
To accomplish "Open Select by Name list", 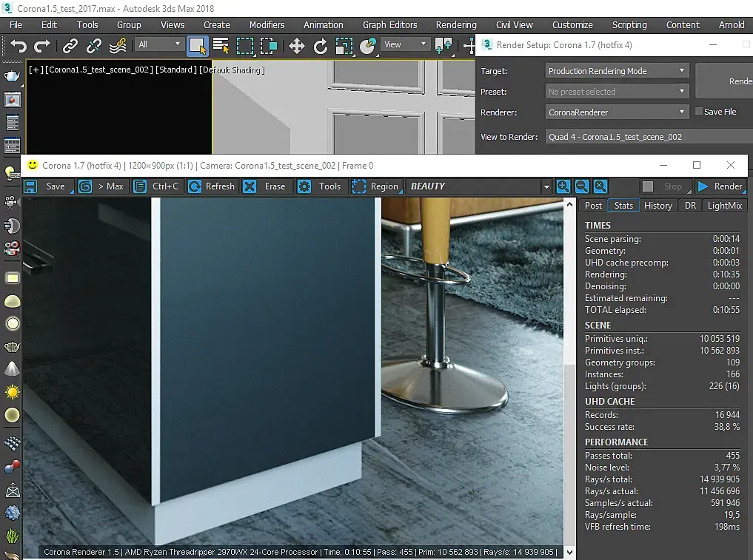I will [221, 46].
